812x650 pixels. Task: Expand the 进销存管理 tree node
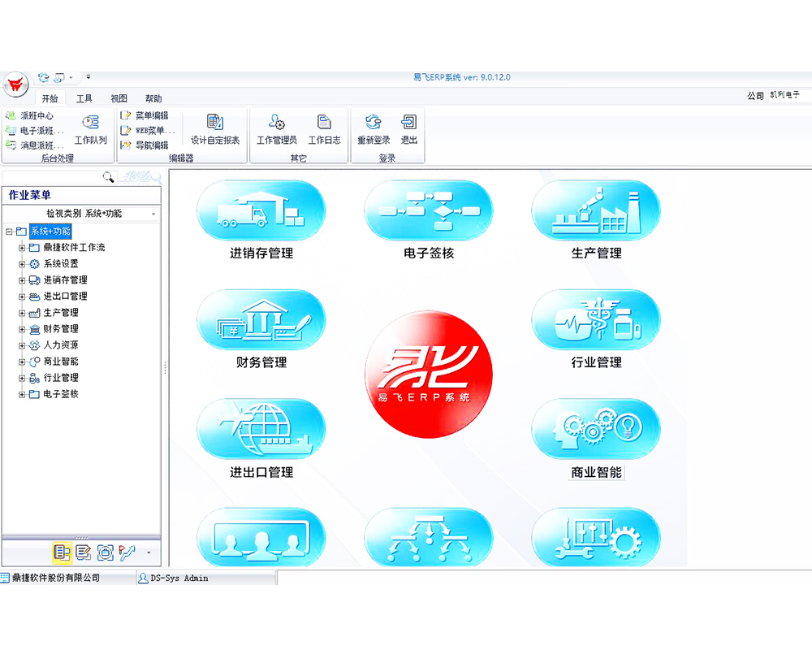tap(22, 280)
